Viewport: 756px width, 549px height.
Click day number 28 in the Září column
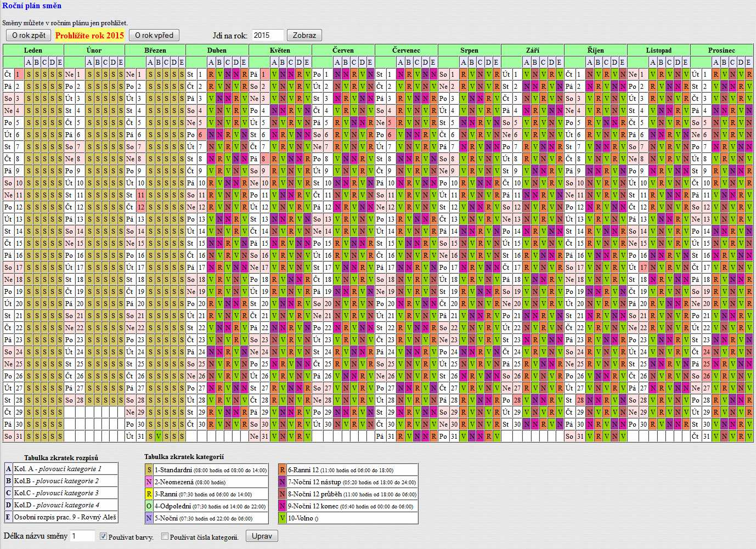517,400
